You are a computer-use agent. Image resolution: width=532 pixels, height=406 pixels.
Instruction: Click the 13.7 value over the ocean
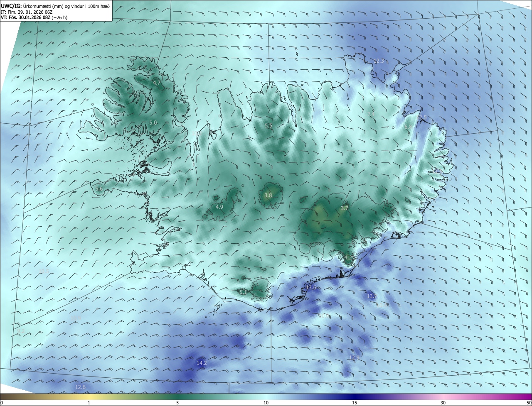[371, 296]
